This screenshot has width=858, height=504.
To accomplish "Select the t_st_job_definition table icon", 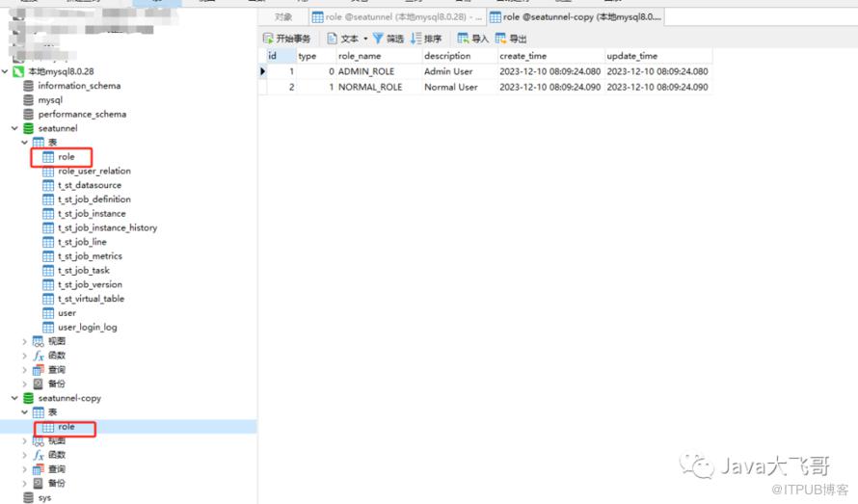I will [x=48, y=199].
